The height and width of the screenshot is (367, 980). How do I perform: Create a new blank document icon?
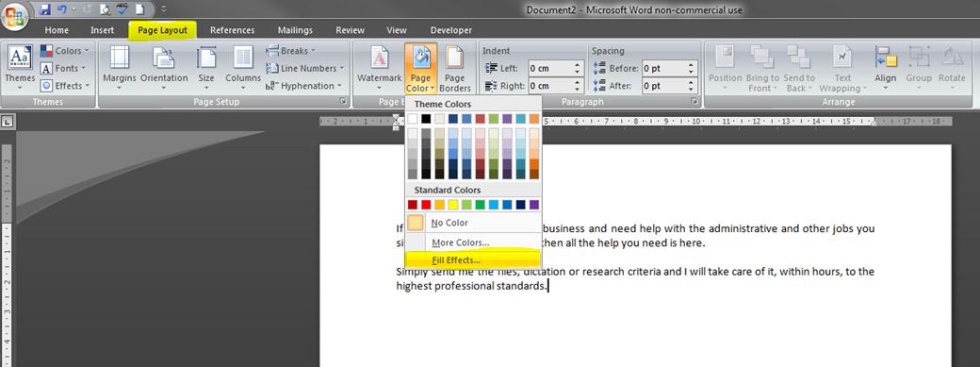pos(140,9)
